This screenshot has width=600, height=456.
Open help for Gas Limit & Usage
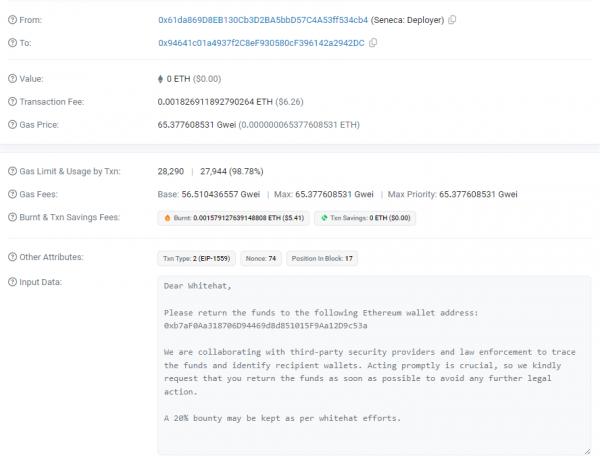[x=11, y=172]
